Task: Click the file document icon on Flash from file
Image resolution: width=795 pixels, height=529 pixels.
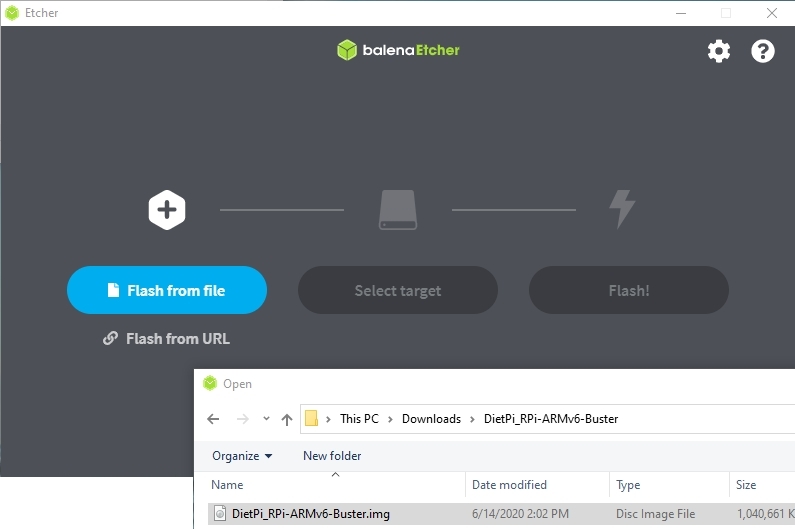Action: click(114, 290)
